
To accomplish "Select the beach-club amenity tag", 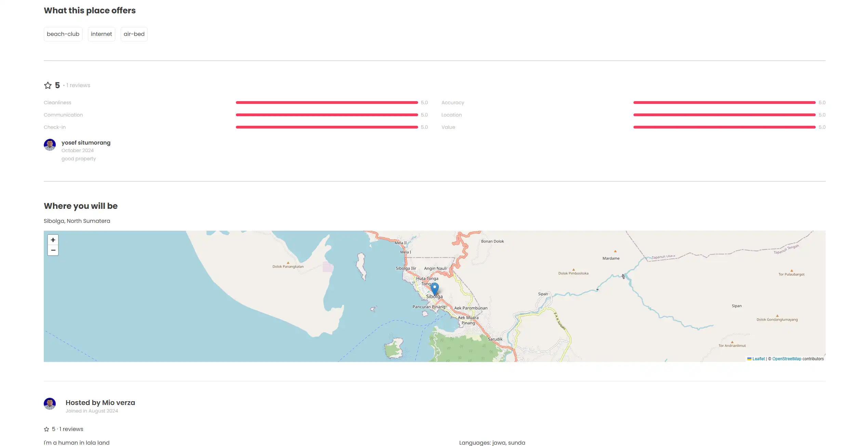I will coord(63,34).
